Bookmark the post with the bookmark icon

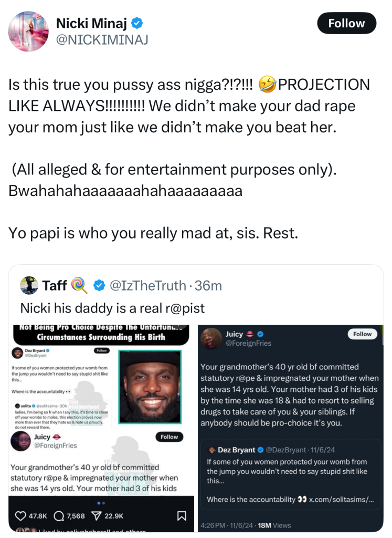click(182, 515)
